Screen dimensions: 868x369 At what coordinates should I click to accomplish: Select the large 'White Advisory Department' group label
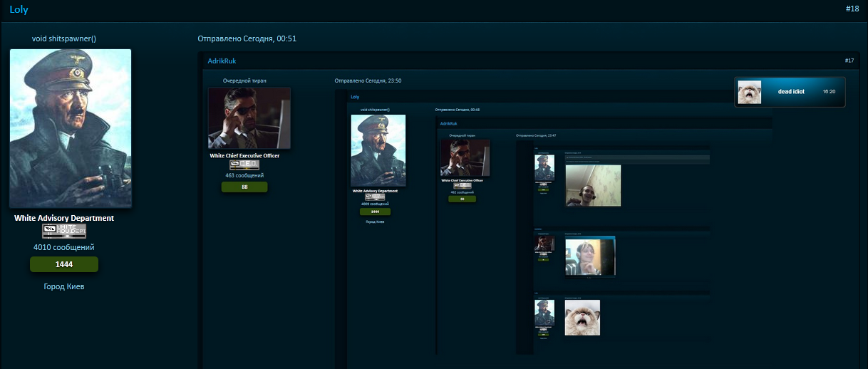tap(64, 218)
